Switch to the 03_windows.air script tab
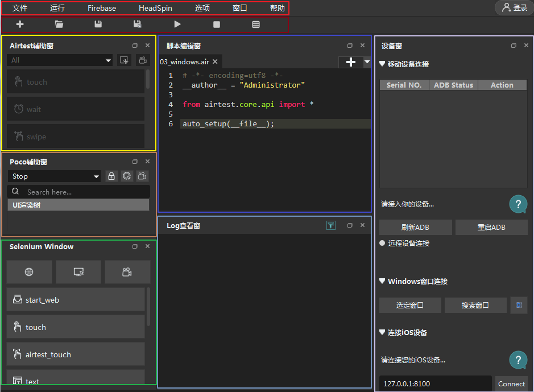 coord(185,61)
